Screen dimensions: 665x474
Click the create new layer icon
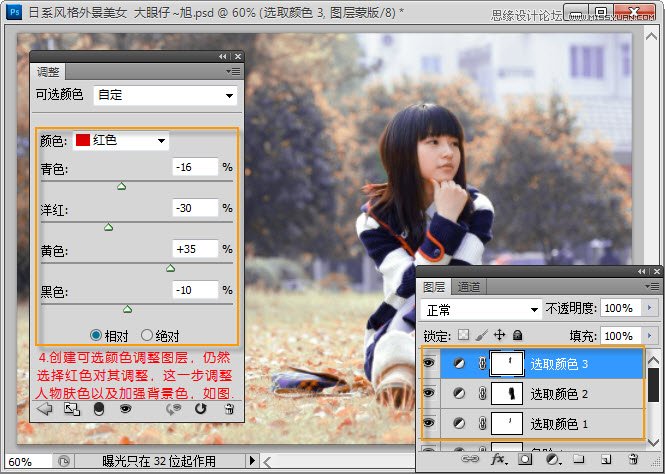[x=606, y=459]
